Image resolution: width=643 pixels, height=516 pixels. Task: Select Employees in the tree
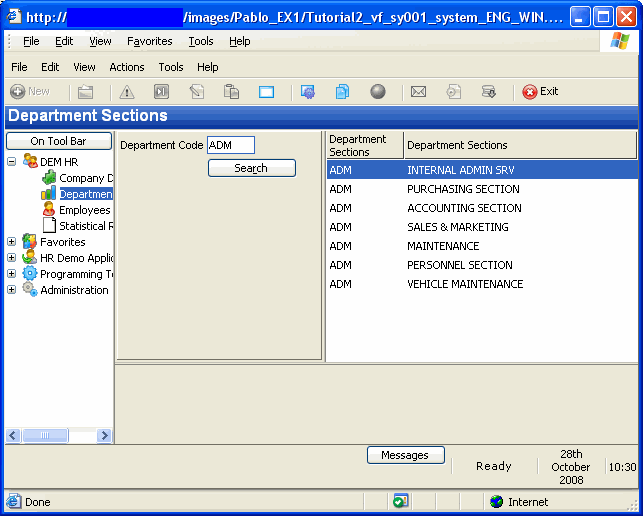tap(85, 210)
